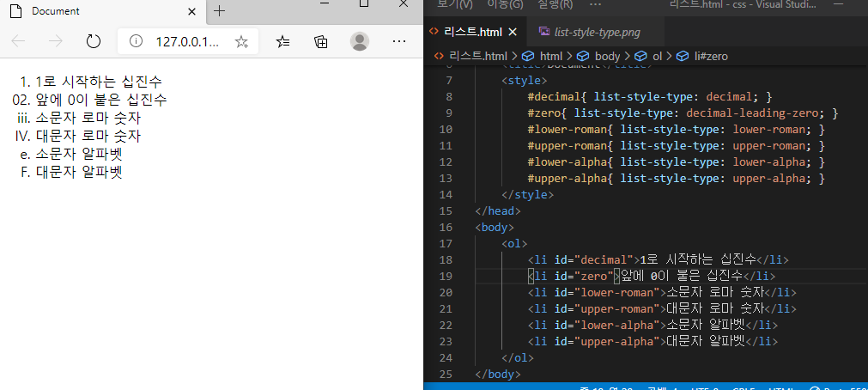Screen dimensions: 868x390
Task: Click line number 24 in gutter
Action: tap(445, 358)
